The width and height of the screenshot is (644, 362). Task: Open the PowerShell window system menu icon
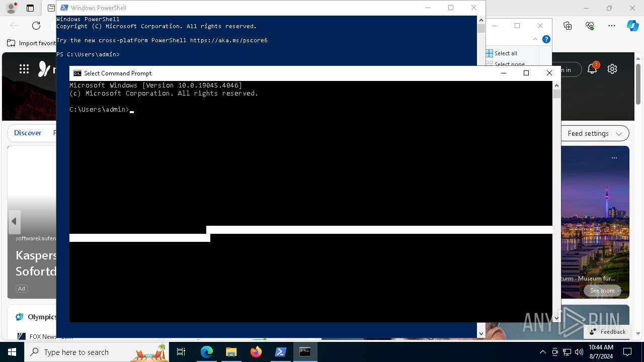pos(64,8)
